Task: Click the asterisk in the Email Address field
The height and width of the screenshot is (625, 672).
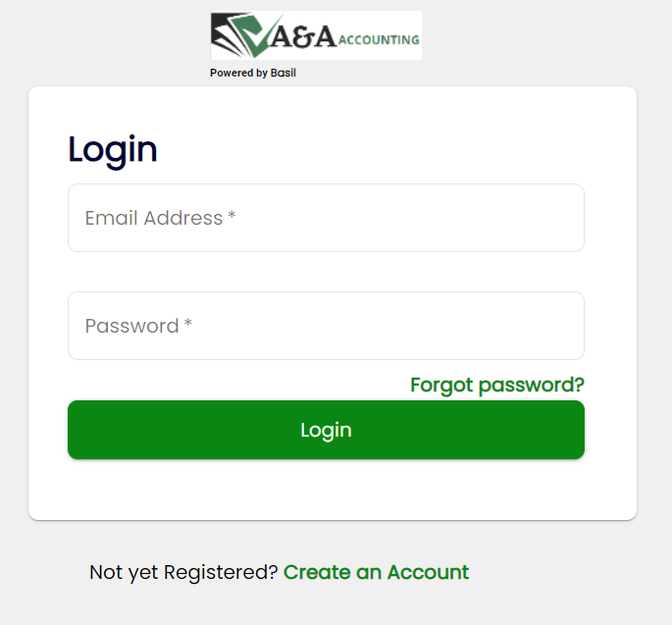Action: 232,217
